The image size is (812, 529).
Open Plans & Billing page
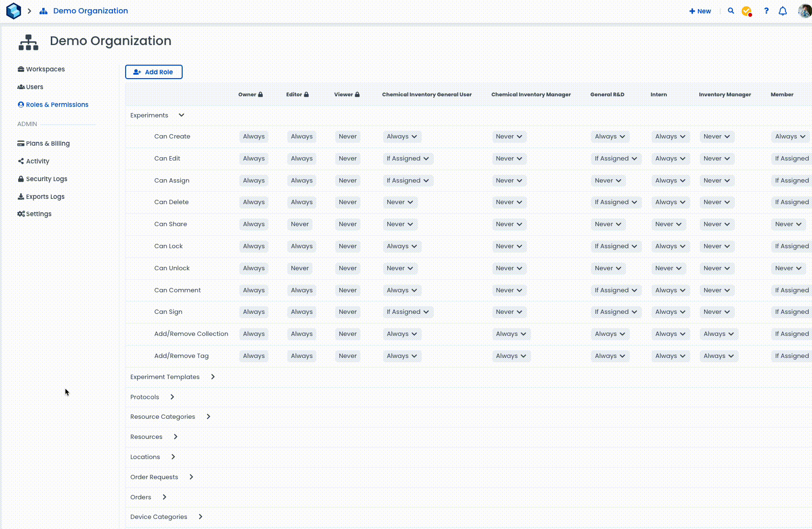pyautogui.click(x=44, y=143)
